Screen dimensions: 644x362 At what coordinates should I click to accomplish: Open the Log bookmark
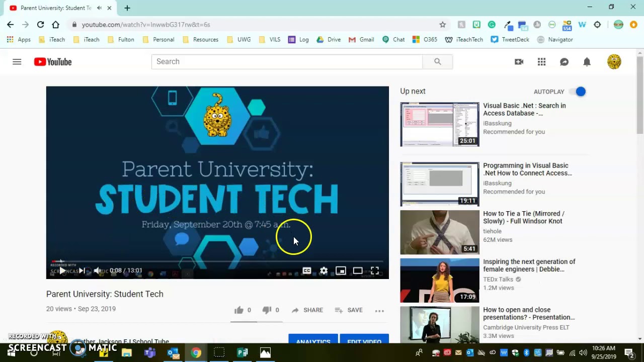pos(298,39)
